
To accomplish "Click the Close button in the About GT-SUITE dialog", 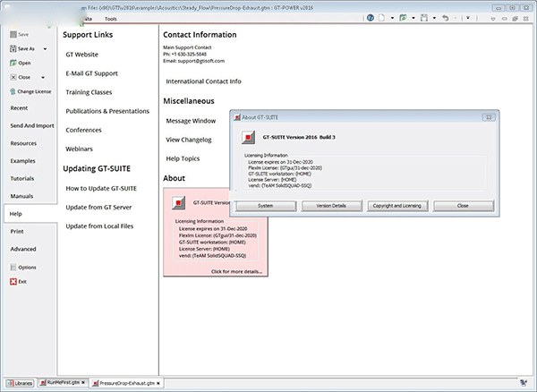I will pos(463,206).
